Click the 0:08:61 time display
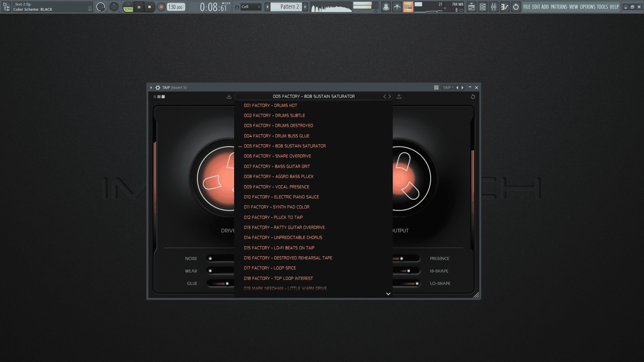This screenshot has height=362, width=644. coord(214,7)
